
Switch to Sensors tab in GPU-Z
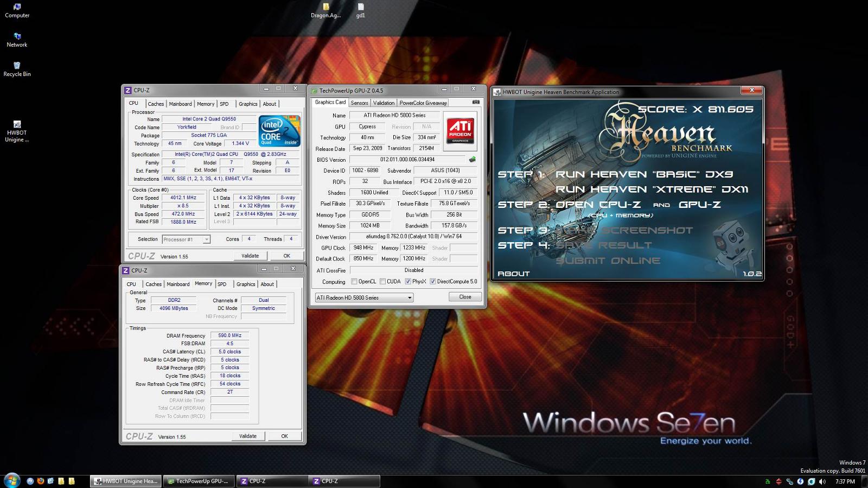tap(359, 103)
